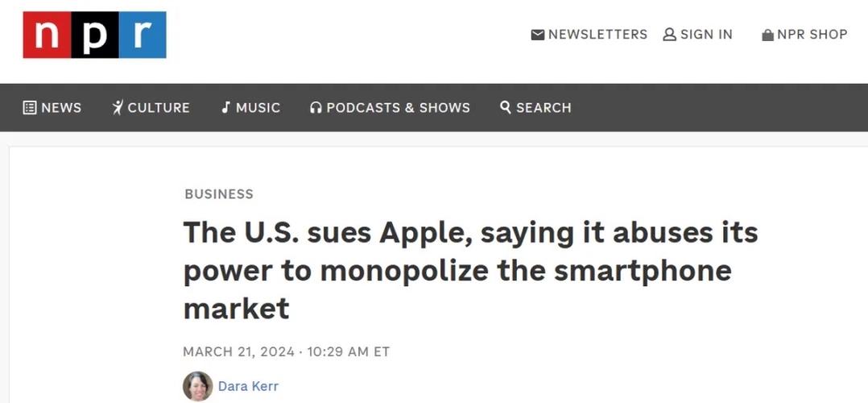Open author Dara Kerr's page
Image resolution: width=868 pixels, height=403 pixels.
(x=248, y=386)
